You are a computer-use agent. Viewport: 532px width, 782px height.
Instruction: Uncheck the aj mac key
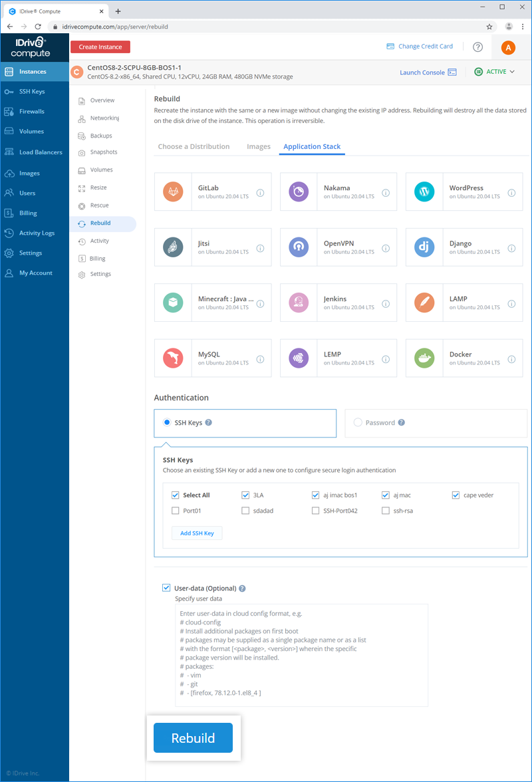pos(386,495)
